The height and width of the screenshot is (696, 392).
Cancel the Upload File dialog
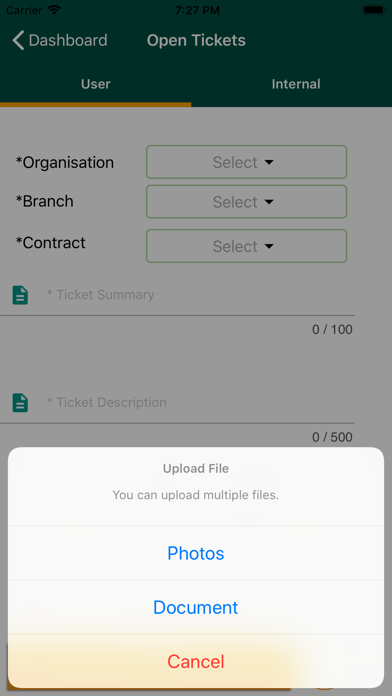(196, 661)
